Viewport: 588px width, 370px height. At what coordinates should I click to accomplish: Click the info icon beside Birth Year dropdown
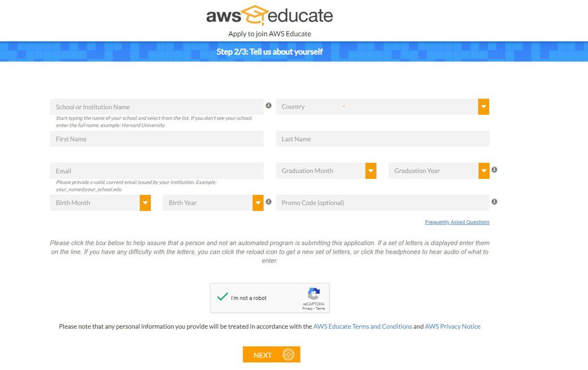[269, 201]
